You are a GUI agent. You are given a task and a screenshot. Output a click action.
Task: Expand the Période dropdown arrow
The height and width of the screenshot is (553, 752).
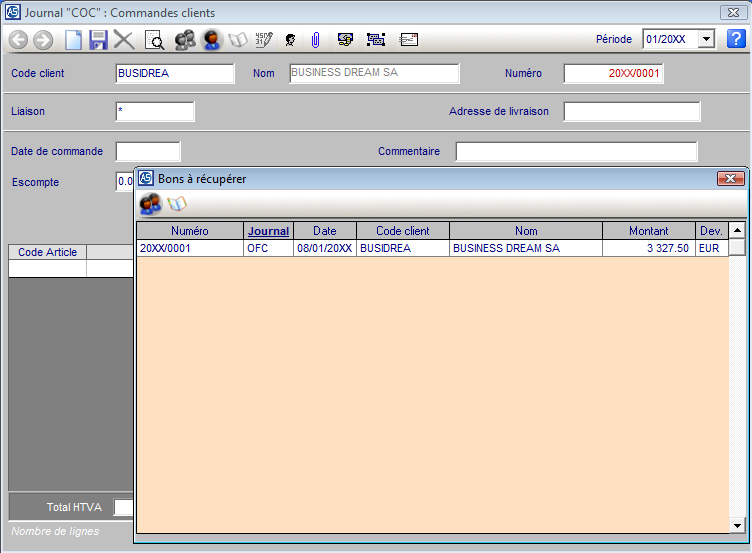coord(706,39)
